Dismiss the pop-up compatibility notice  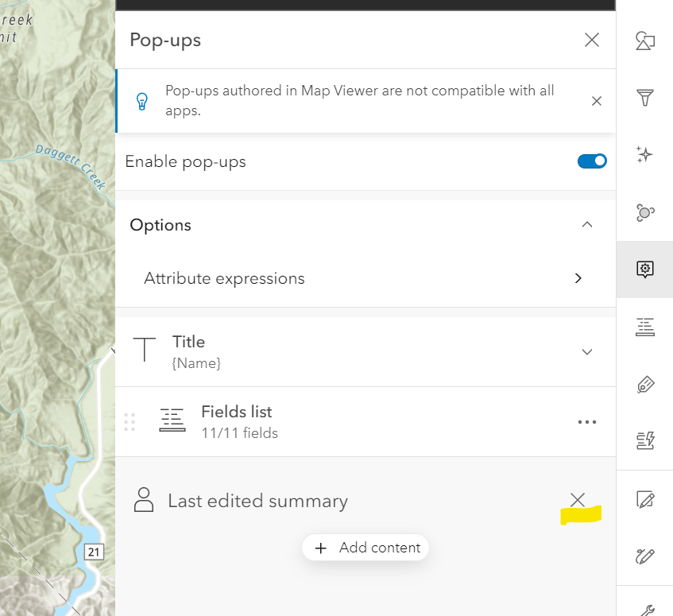[x=597, y=101]
